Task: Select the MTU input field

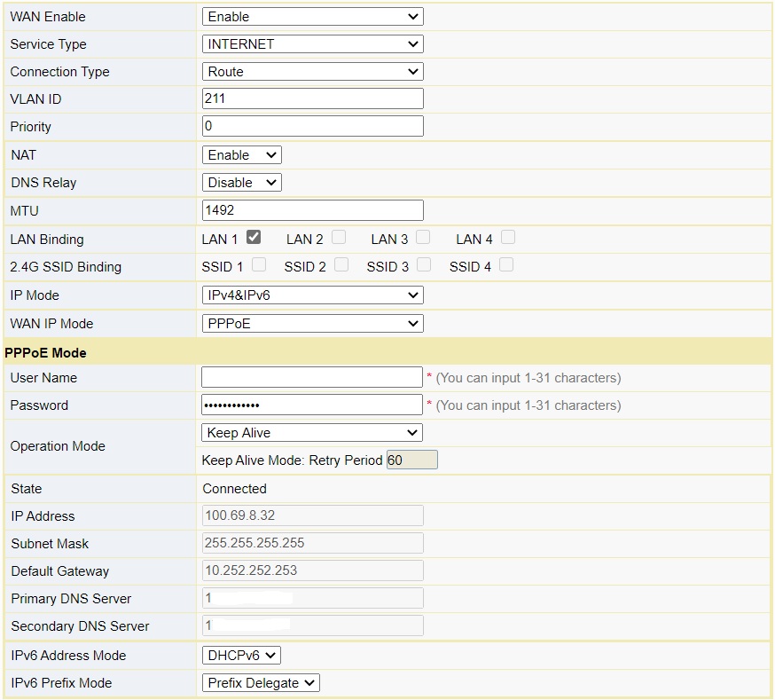Action: 311,209
